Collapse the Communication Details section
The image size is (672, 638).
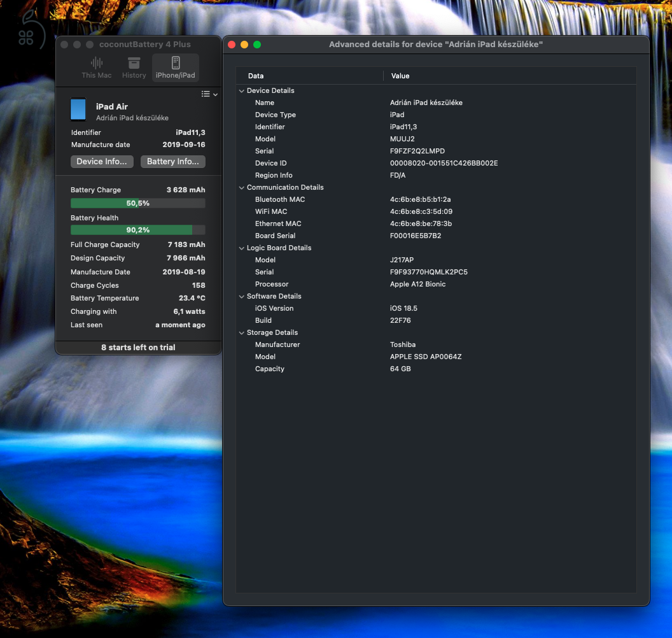242,188
